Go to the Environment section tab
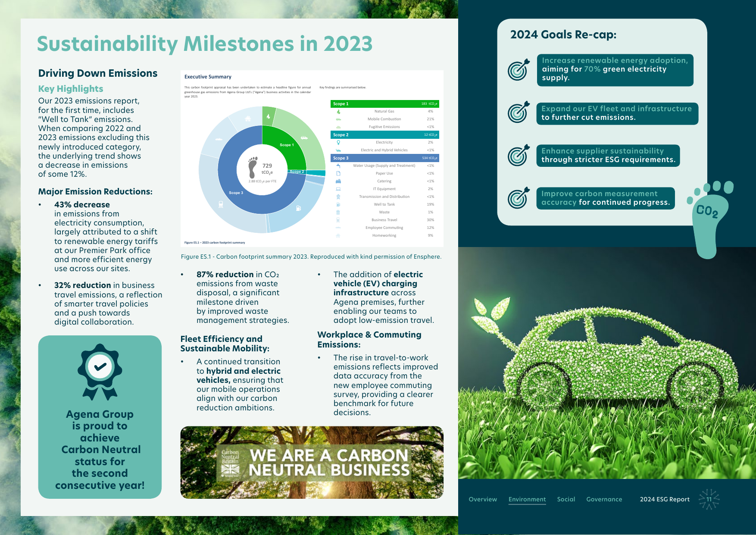The width and height of the screenshot is (756, 535). tap(527, 499)
